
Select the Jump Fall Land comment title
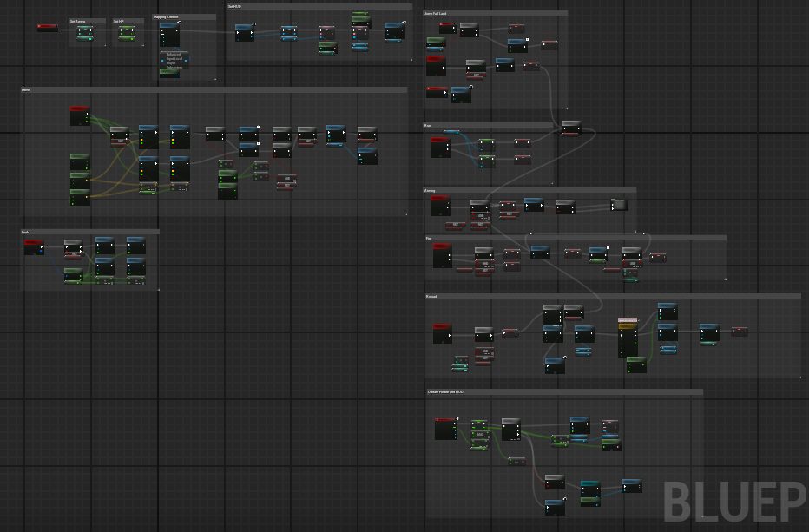[x=436, y=13]
